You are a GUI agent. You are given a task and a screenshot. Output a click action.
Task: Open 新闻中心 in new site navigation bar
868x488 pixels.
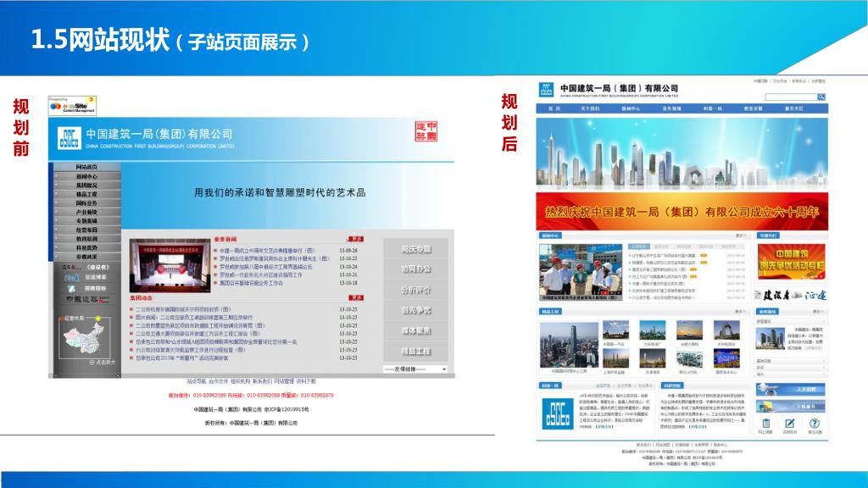click(631, 108)
